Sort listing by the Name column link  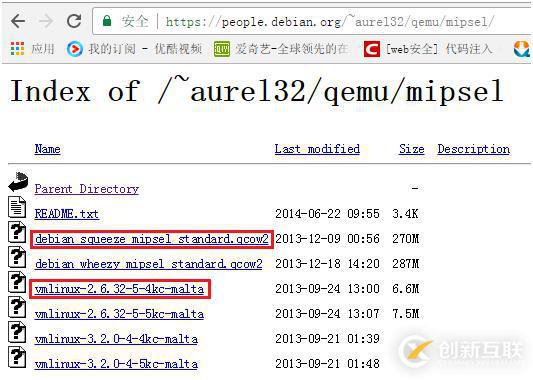(48, 149)
